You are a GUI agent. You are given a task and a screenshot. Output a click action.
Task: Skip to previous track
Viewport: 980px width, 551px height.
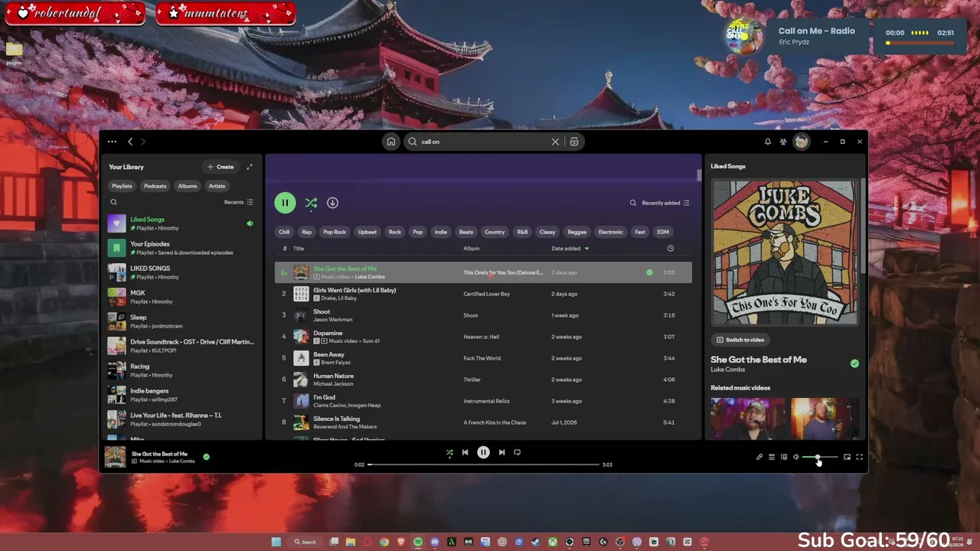[x=465, y=452]
